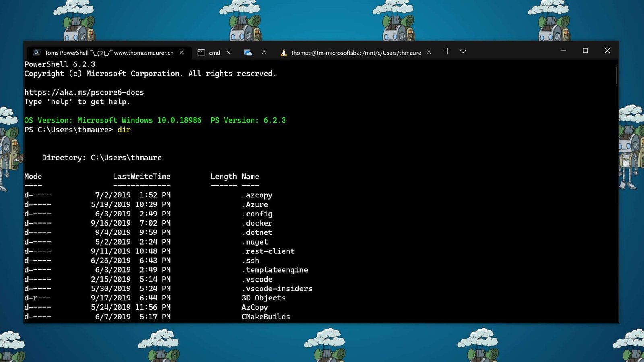Click the .templateengine directory name
This screenshot has height=362, width=644.
275,270
